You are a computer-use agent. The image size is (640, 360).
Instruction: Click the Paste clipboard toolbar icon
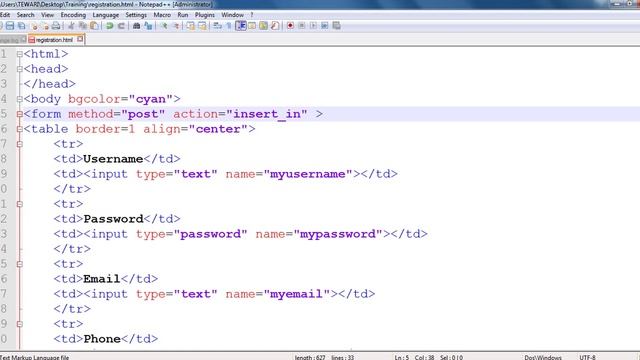pos(94,26)
